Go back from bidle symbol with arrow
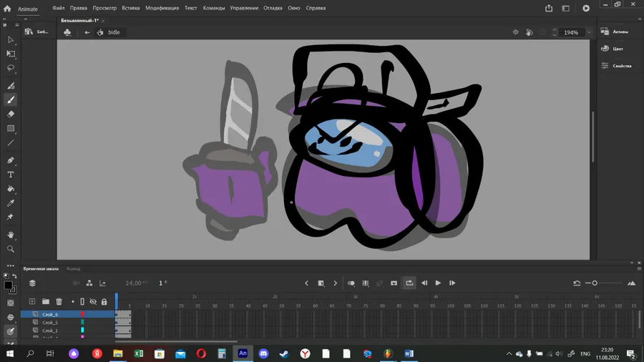The image size is (644, 362). point(87,32)
